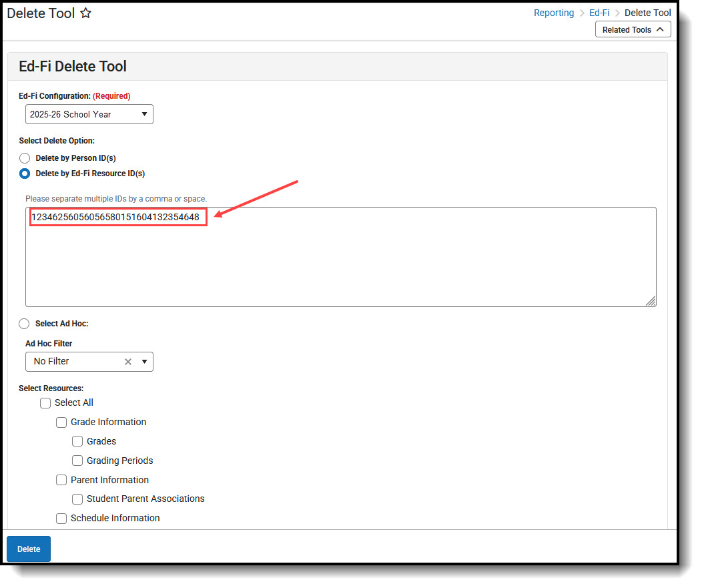Click inside the Resource ID text area
The image size is (702, 588).
pos(334,257)
